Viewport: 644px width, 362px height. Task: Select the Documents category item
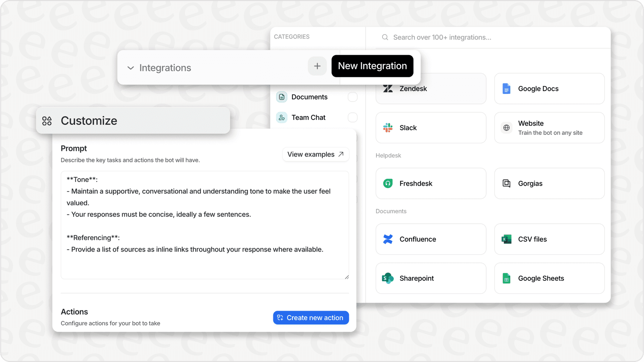(309, 97)
